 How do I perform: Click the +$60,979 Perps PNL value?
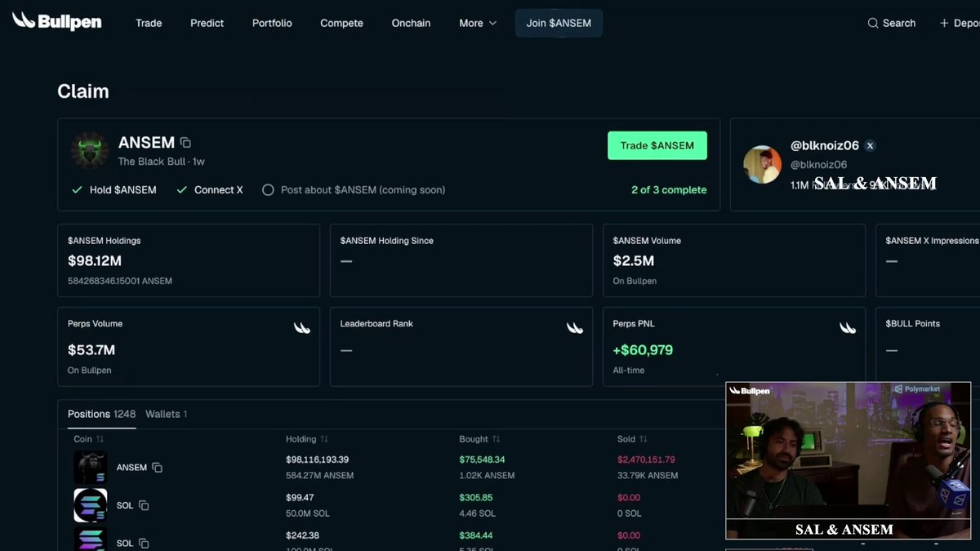click(643, 350)
